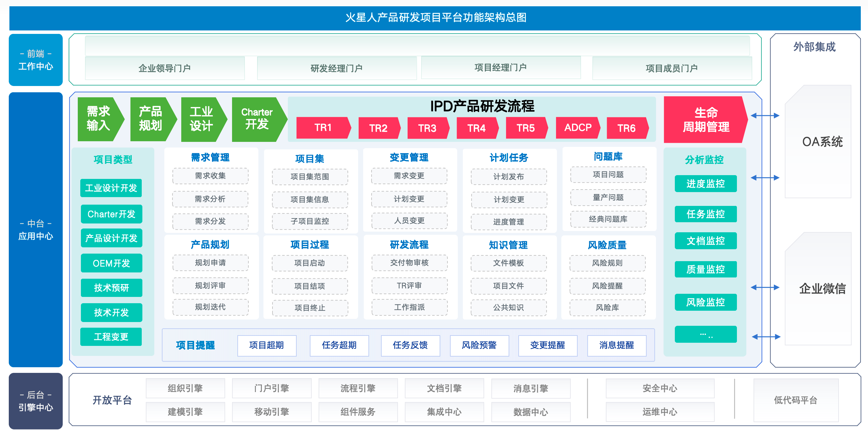
Task: Click the 生命周期管理 red block
Action: click(x=705, y=119)
